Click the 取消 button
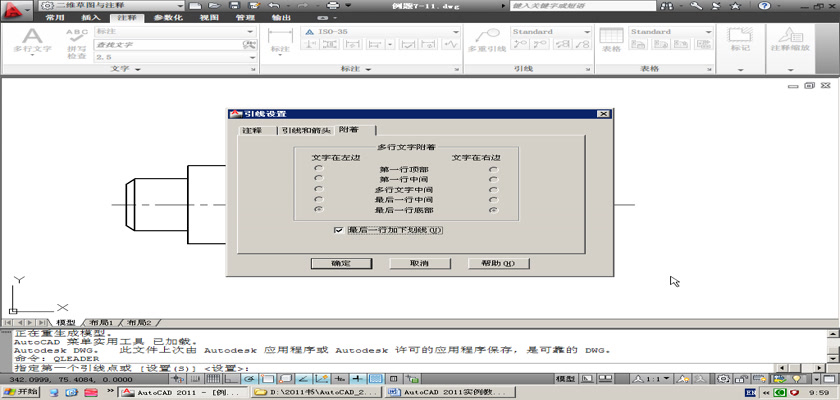This screenshot has width=840, height=400. click(419, 263)
